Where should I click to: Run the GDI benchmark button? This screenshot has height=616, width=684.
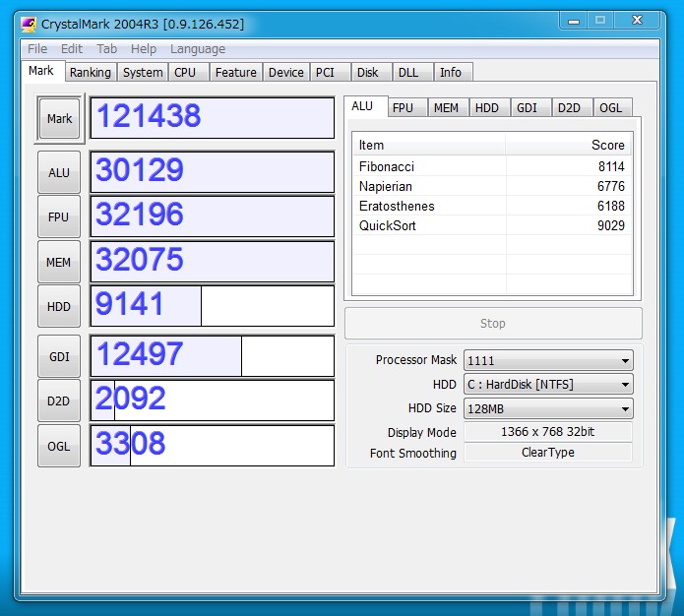click(59, 356)
